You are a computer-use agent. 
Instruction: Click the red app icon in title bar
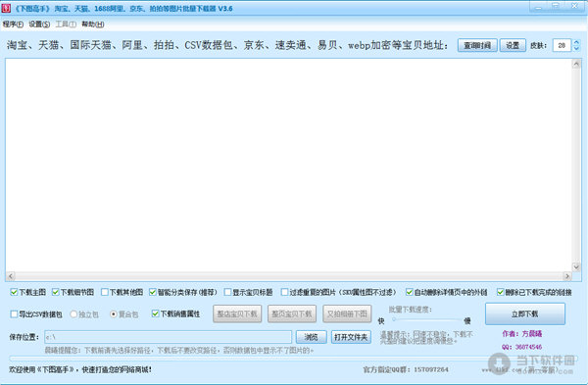tap(6, 8)
